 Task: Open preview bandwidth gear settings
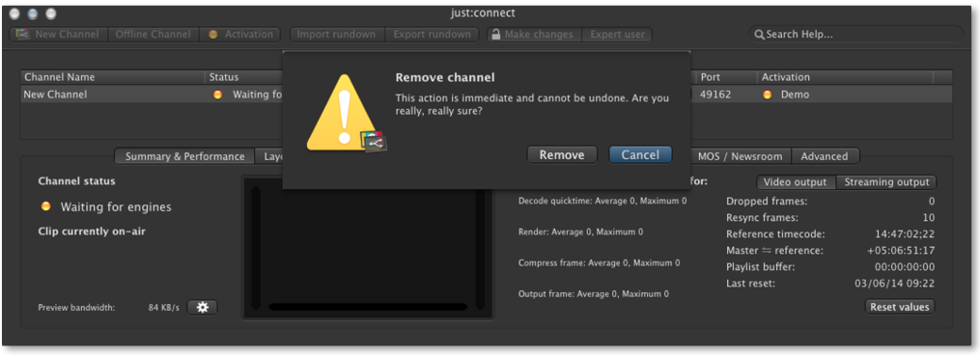(203, 308)
